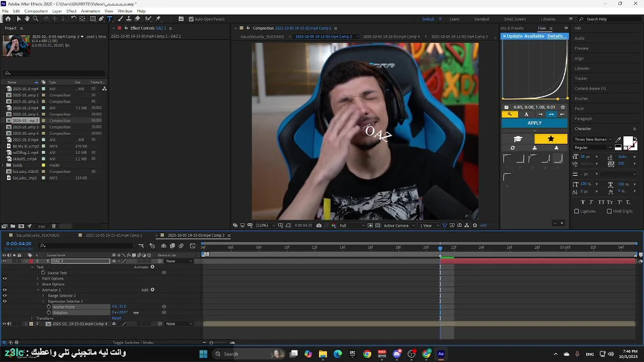Click Delete trash icon in Project panel

(x=54, y=226)
